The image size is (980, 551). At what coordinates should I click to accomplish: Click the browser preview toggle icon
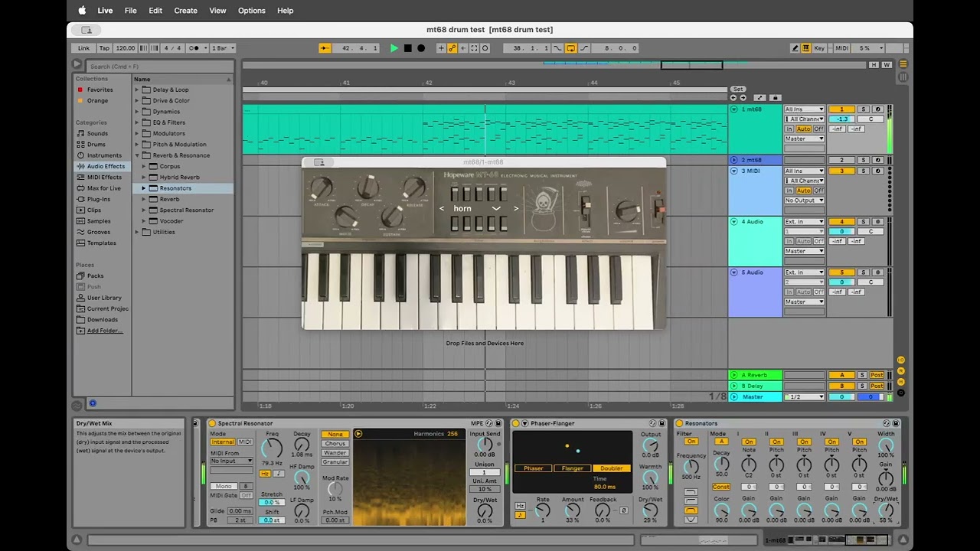(x=93, y=403)
